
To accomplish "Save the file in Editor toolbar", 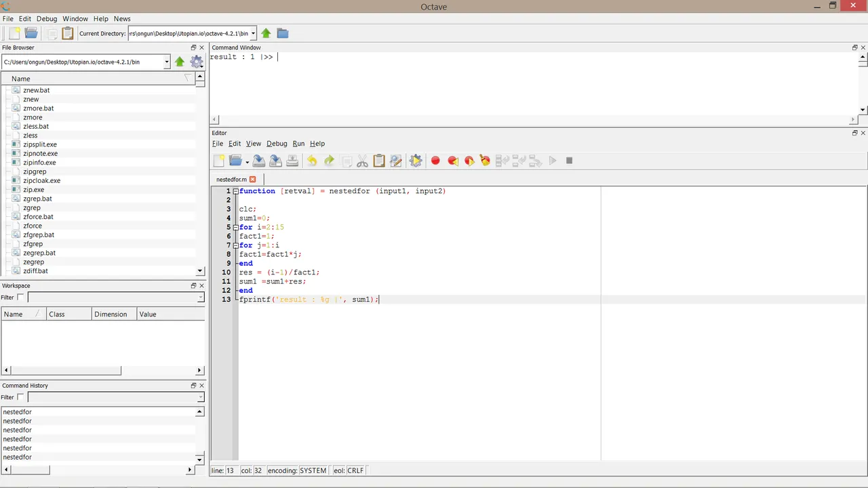I will coord(259,161).
